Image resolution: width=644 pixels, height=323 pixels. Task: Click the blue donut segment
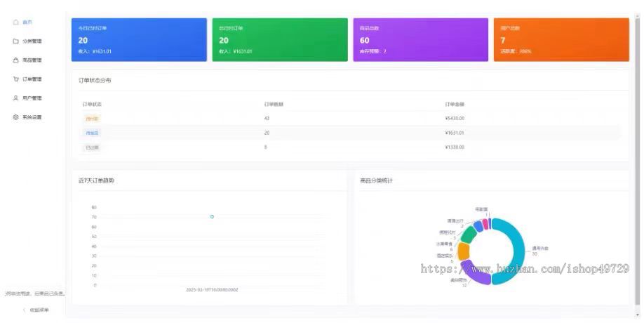point(478,225)
